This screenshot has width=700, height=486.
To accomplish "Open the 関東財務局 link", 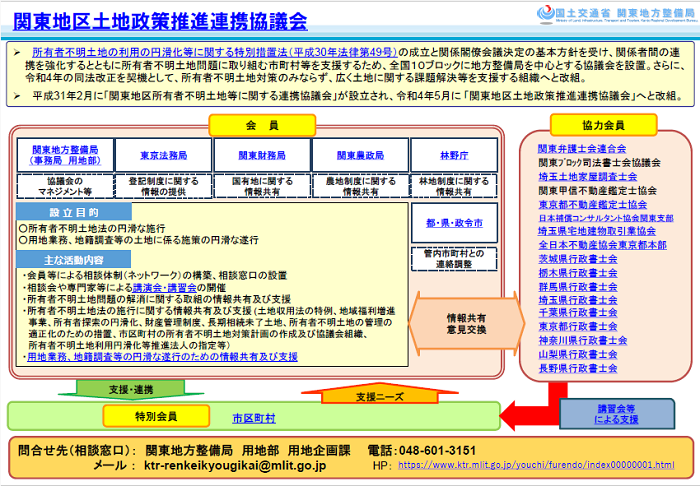I will (x=262, y=155).
